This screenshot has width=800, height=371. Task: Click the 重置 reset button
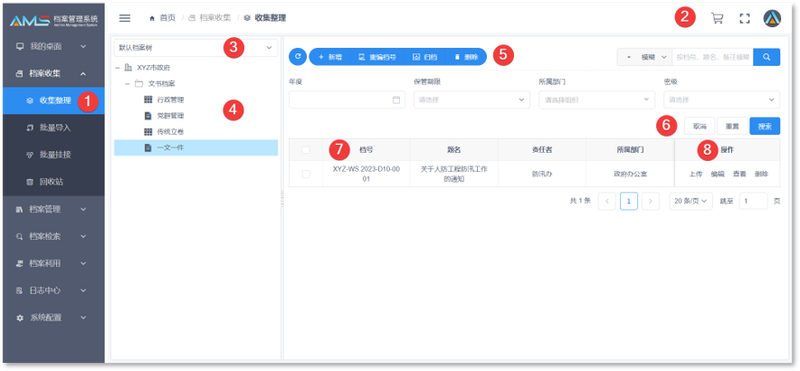732,126
